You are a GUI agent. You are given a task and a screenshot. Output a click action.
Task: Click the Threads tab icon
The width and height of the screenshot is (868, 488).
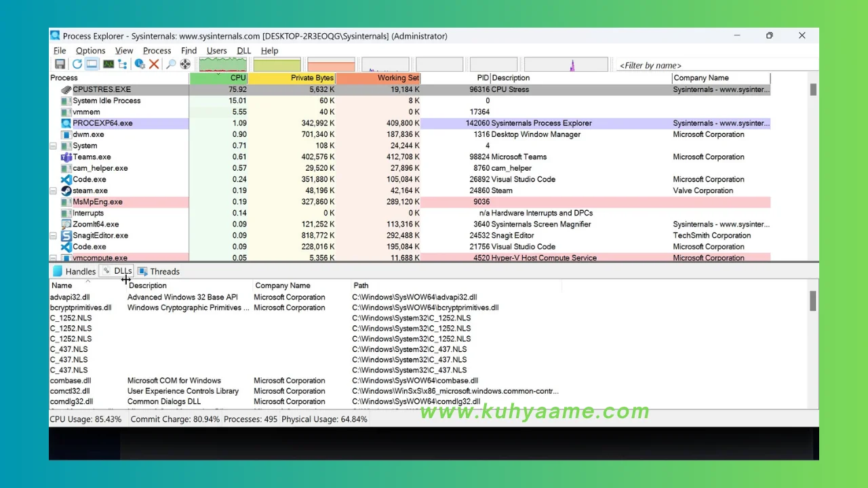click(x=142, y=271)
